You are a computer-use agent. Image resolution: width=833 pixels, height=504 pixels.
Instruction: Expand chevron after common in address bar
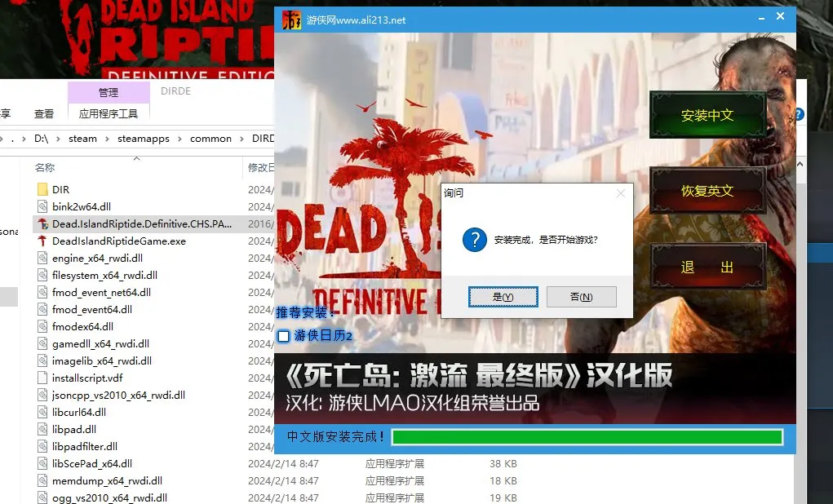tap(241, 139)
